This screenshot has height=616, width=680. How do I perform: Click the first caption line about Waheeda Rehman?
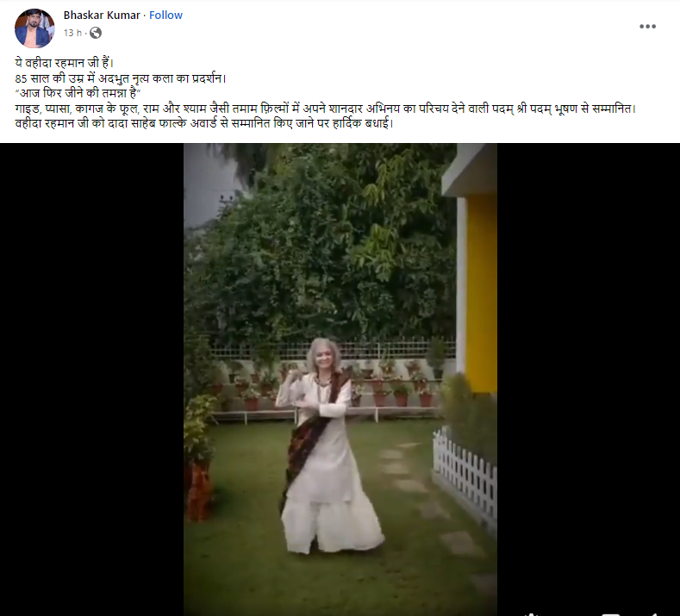click(x=64, y=63)
